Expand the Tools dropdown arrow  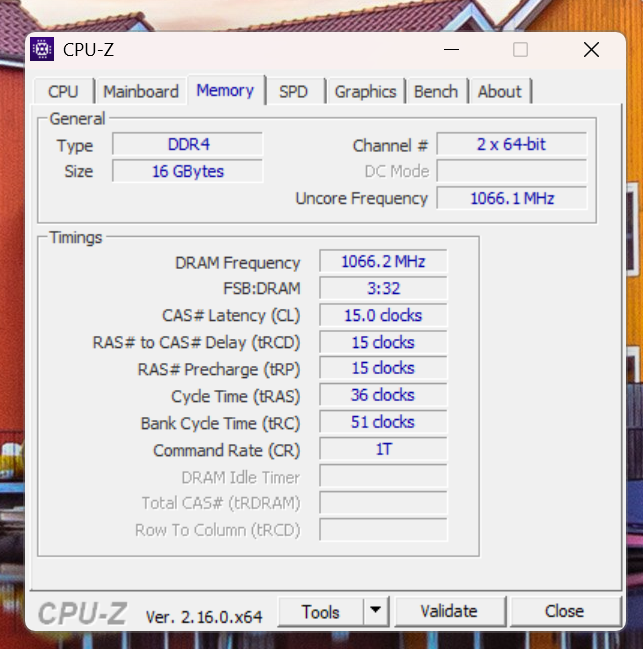376,610
